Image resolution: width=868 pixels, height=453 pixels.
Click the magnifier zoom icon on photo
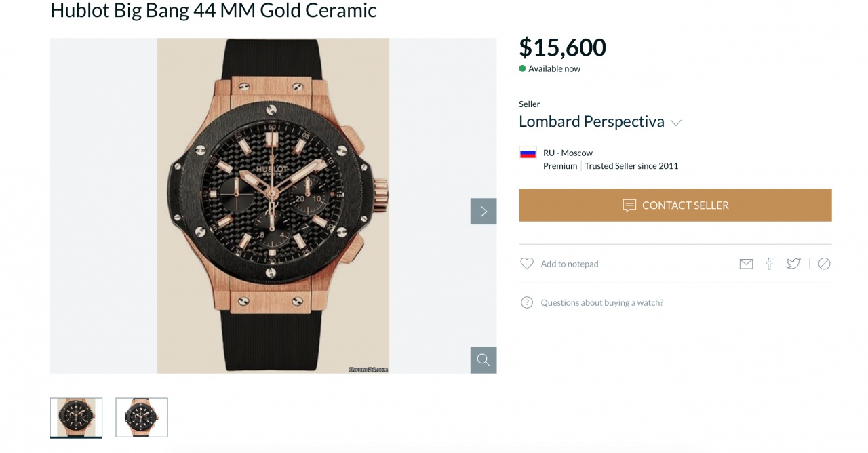(x=483, y=360)
